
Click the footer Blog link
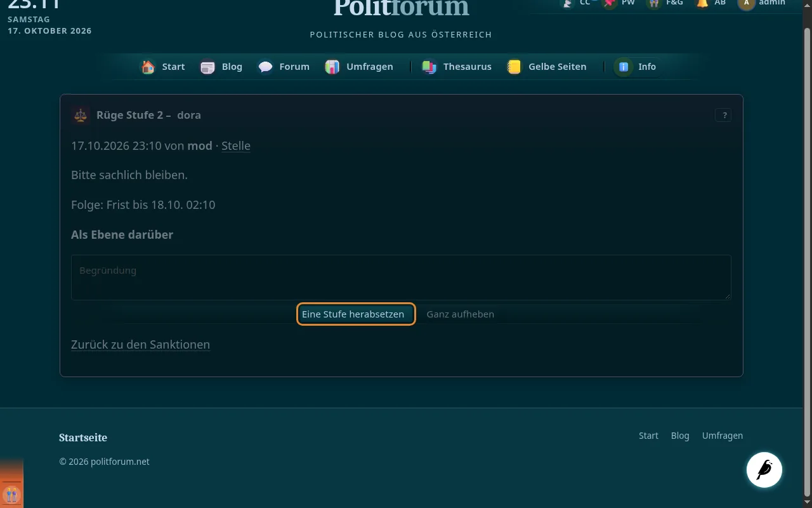[680, 436]
